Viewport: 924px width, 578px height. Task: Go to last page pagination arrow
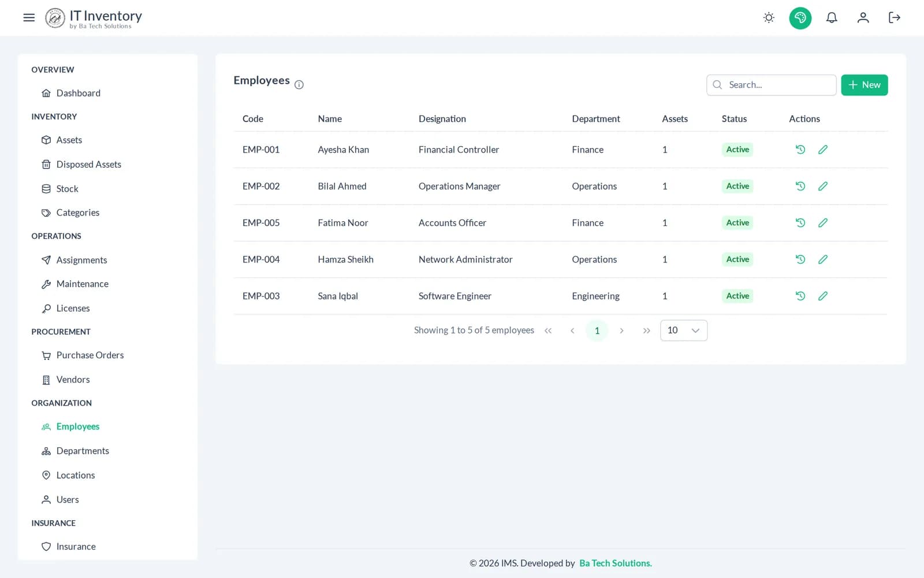646,331
